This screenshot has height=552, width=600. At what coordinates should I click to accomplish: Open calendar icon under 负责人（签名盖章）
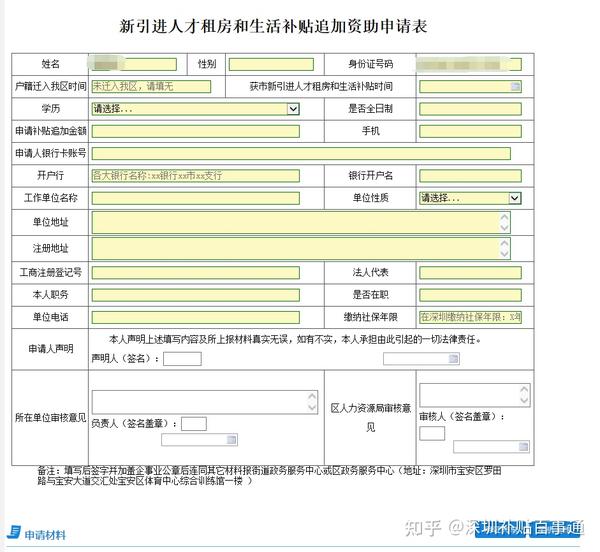232,440
